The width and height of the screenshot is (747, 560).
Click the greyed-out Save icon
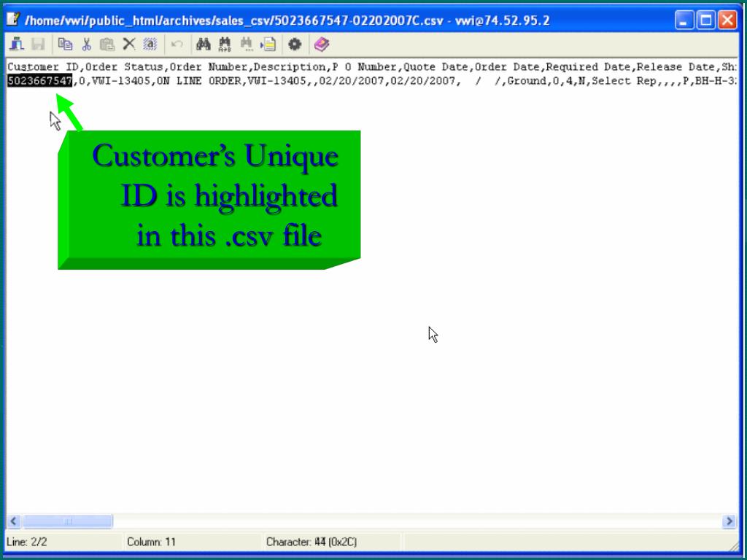pyautogui.click(x=36, y=44)
